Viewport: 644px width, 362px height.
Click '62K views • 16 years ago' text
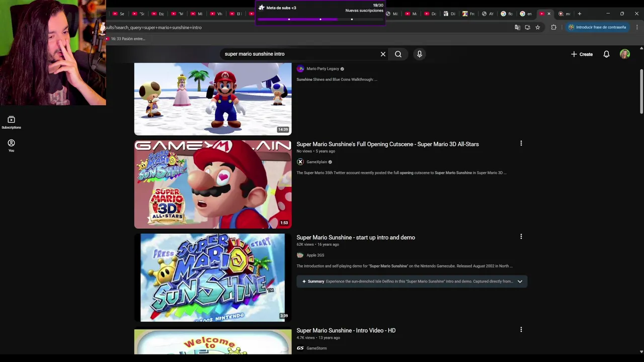(x=317, y=244)
